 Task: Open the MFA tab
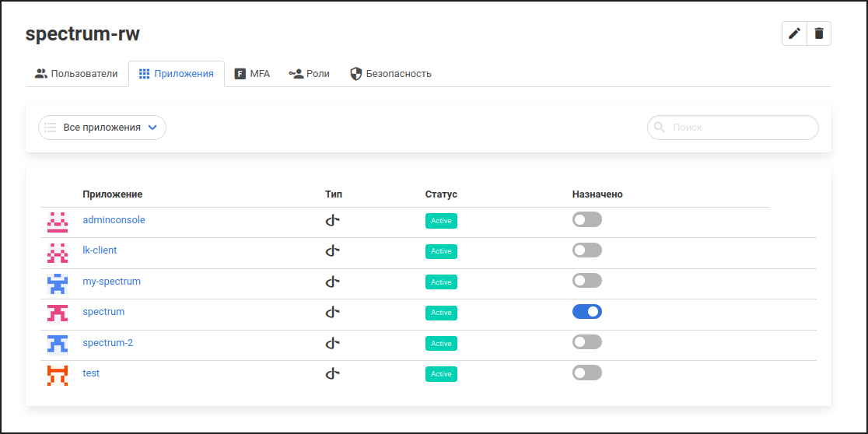point(252,74)
